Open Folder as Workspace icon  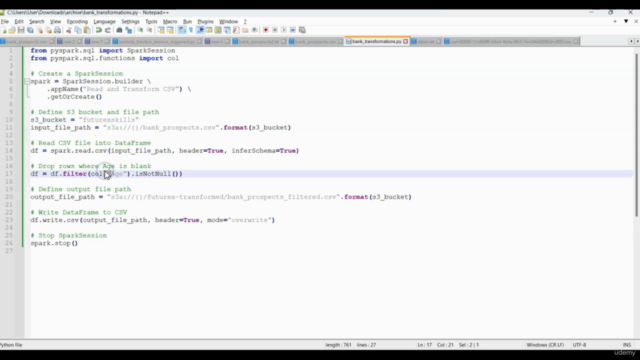(245, 30)
